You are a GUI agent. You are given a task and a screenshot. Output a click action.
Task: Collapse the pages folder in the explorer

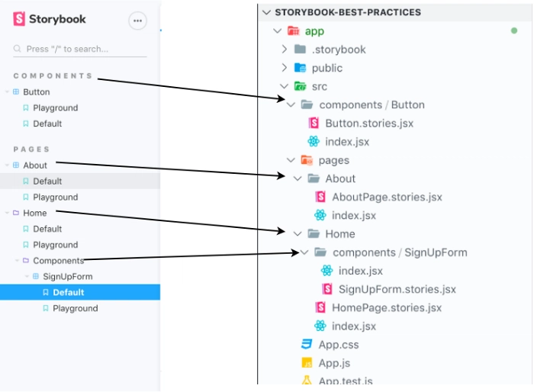[x=291, y=160]
